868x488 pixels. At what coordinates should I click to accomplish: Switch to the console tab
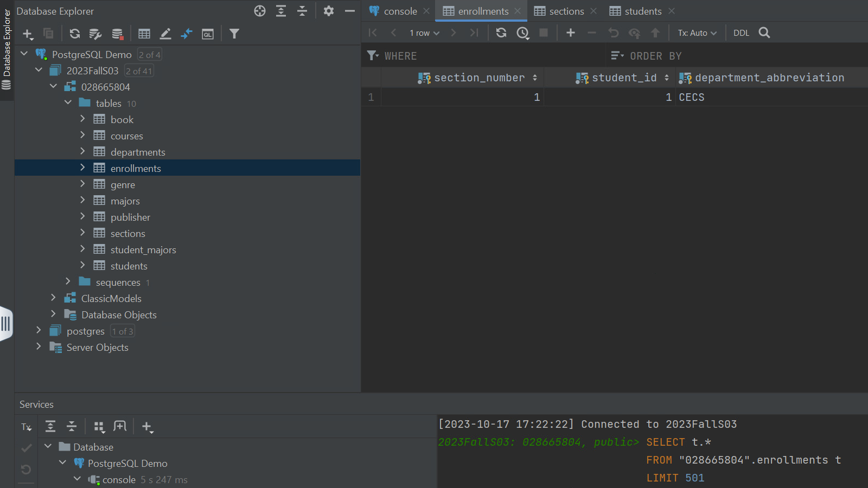pos(400,11)
